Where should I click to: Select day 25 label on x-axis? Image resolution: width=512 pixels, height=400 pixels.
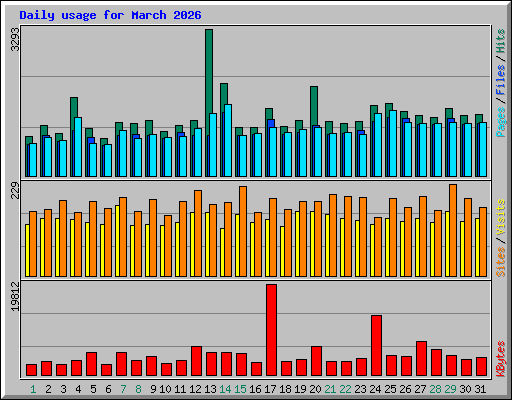click(390, 389)
